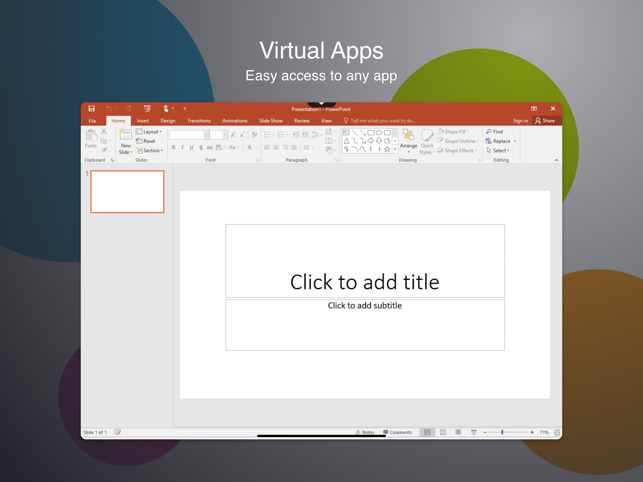Click the Cut scissors icon

104,131
